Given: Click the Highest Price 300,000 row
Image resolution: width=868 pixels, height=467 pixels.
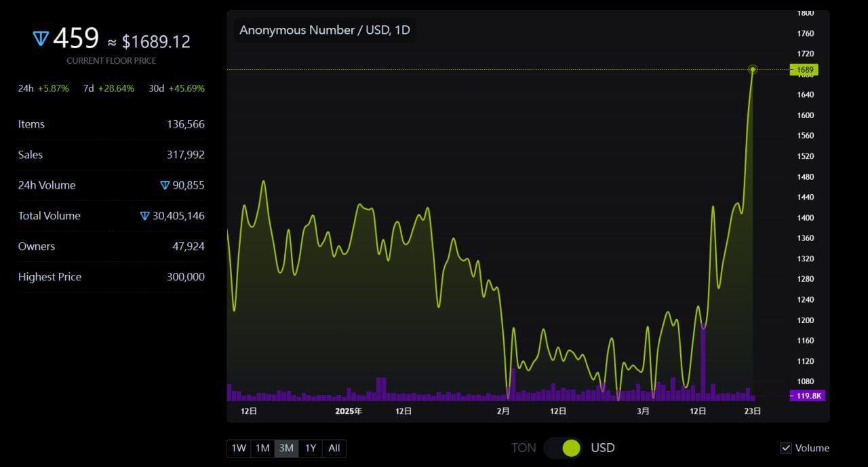Looking at the screenshot, I should [x=111, y=277].
